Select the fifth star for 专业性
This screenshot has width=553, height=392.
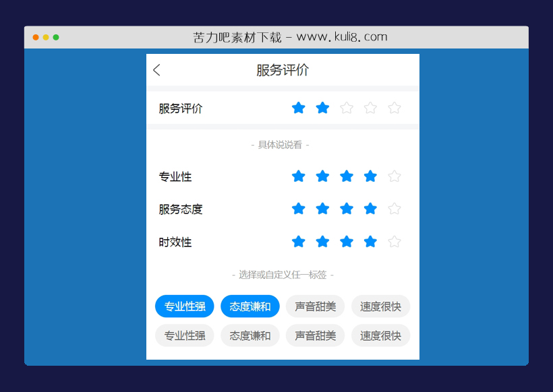coord(394,176)
